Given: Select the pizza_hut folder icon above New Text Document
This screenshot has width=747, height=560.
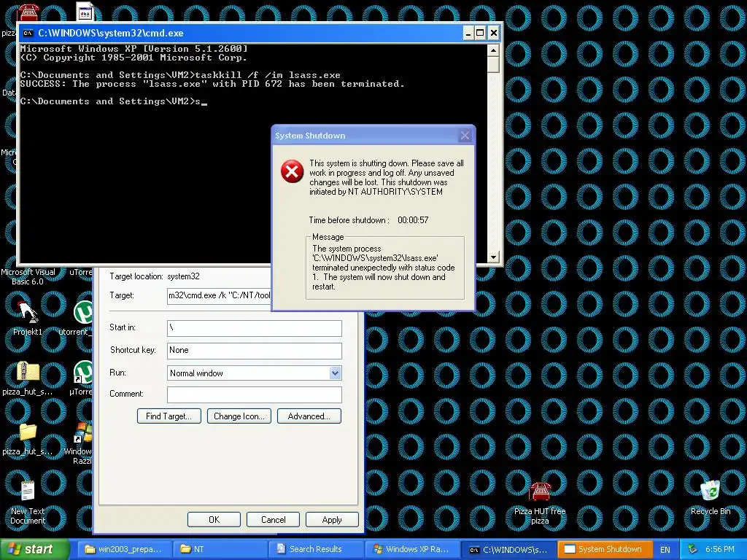Looking at the screenshot, I should [x=27, y=439].
